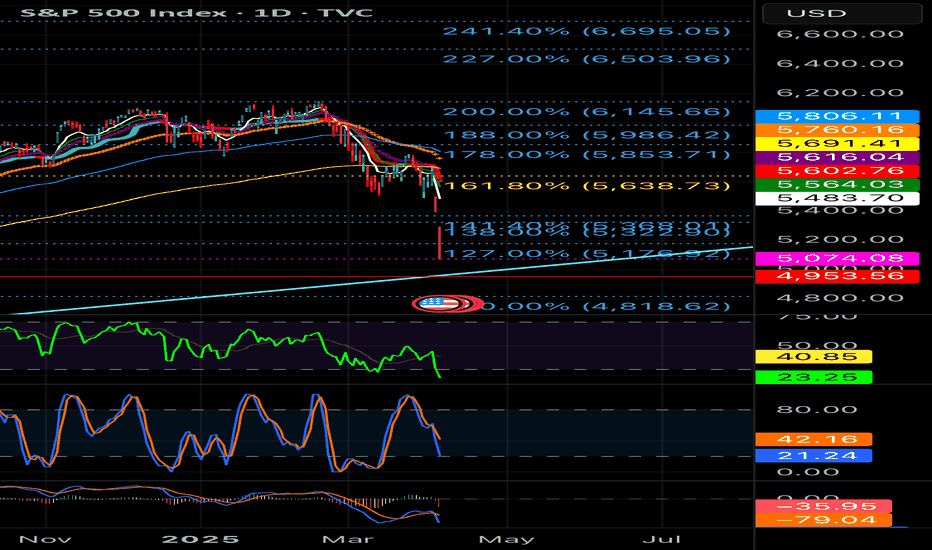The image size is (932, 550).
Task: Click the green 23.25 RSI value label
Action: point(813,377)
